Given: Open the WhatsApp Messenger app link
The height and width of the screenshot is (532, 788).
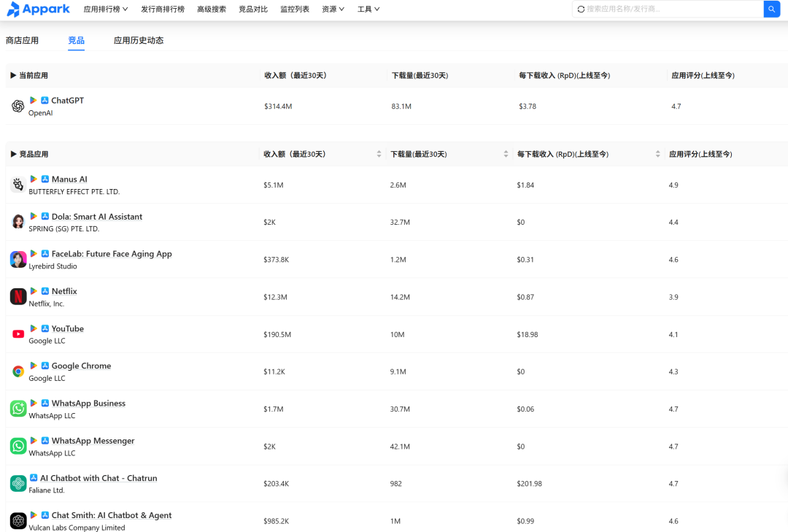Looking at the screenshot, I should pos(93,441).
